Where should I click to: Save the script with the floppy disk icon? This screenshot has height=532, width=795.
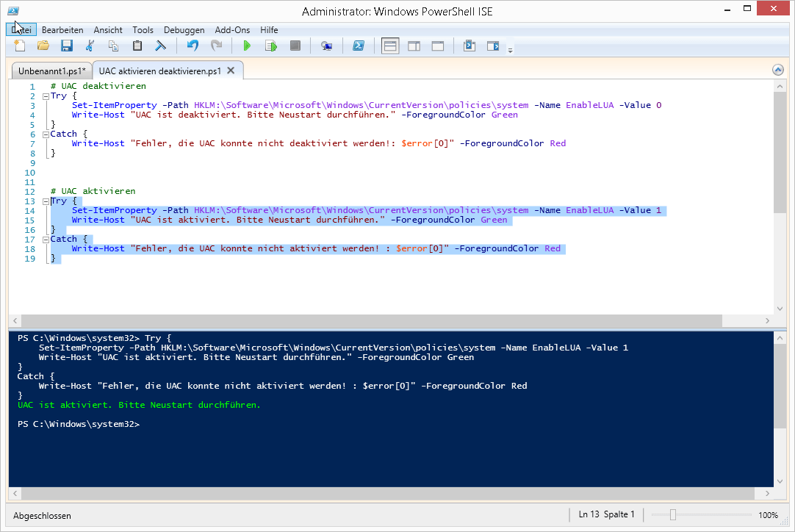tap(67, 46)
